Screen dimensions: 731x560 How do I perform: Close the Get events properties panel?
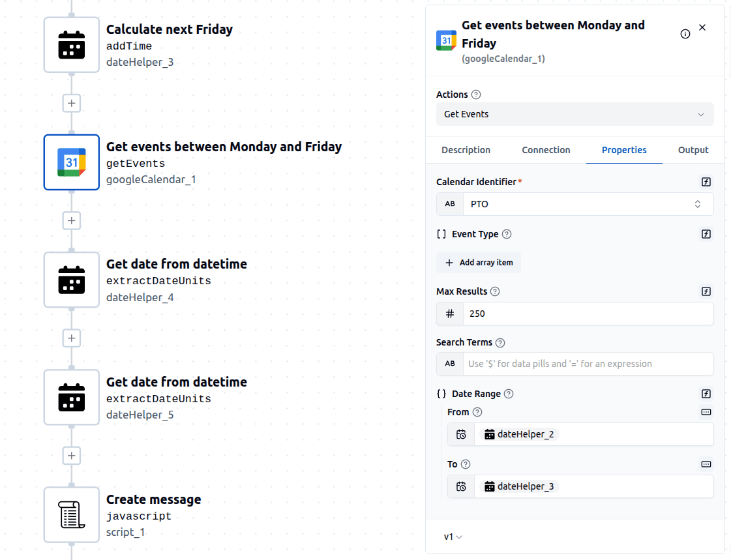(702, 27)
